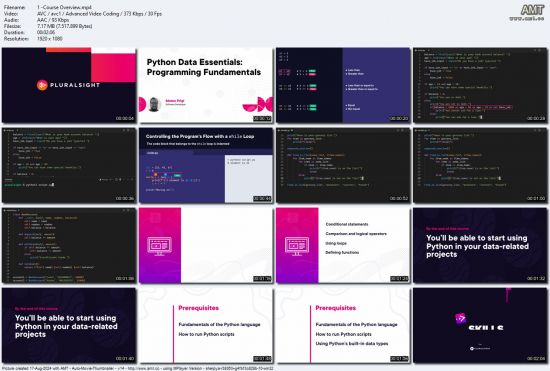Select the data-related projects slide at 00:01:32

pos(480,245)
